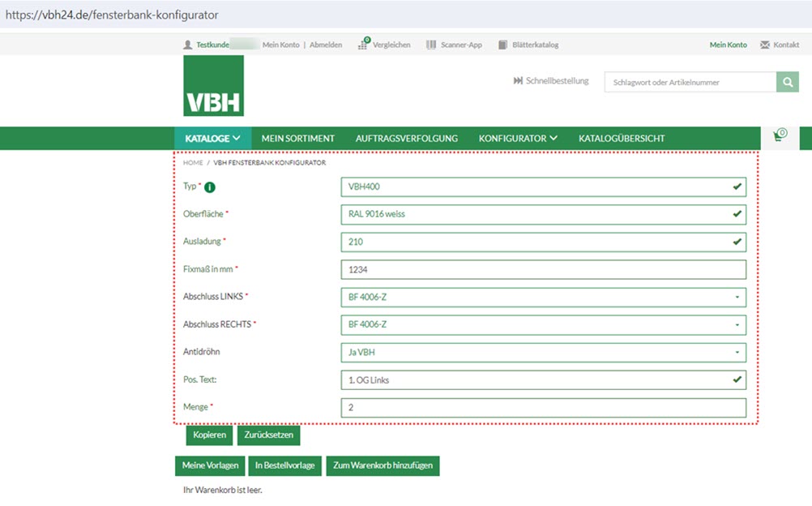The height and width of the screenshot is (506, 812).
Task: Click HOME in the breadcrumb
Action: (193, 163)
